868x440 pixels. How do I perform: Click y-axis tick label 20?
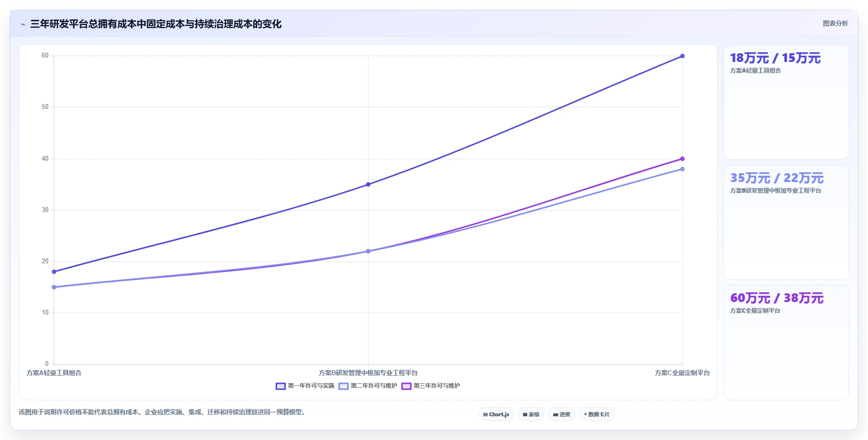(45, 261)
